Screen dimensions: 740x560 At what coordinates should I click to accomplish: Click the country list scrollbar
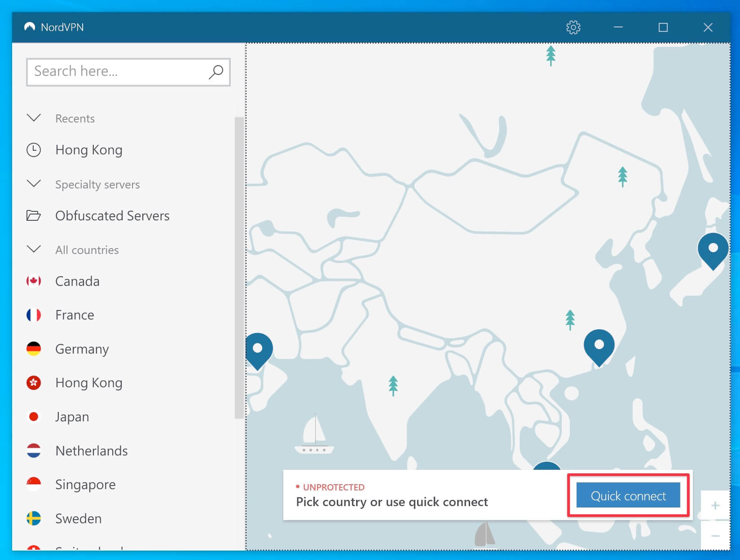(x=239, y=268)
